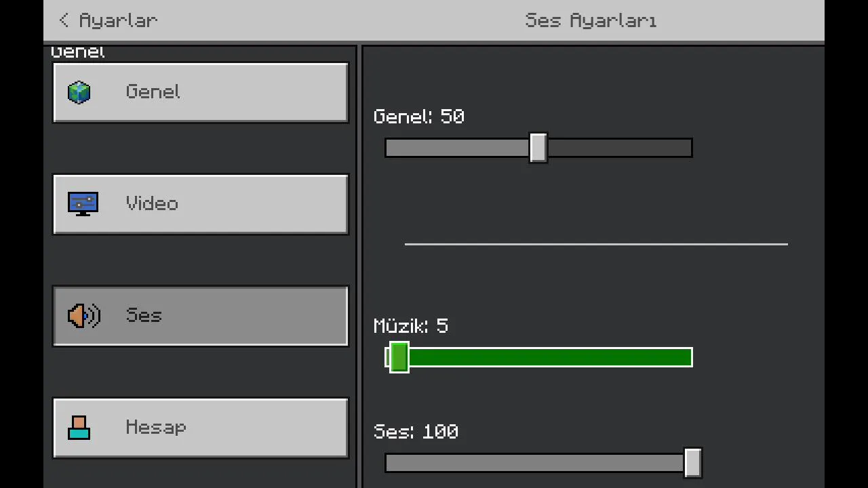Click the "Müzik: 5" label
The width and height of the screenshot is (868, 488).
[410, 326]
